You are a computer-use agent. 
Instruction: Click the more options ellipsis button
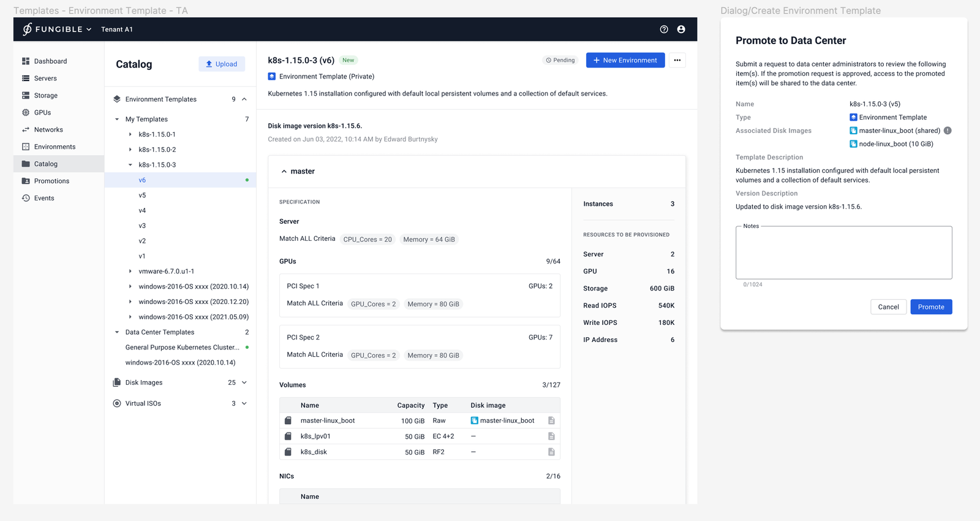coord(677,60)
